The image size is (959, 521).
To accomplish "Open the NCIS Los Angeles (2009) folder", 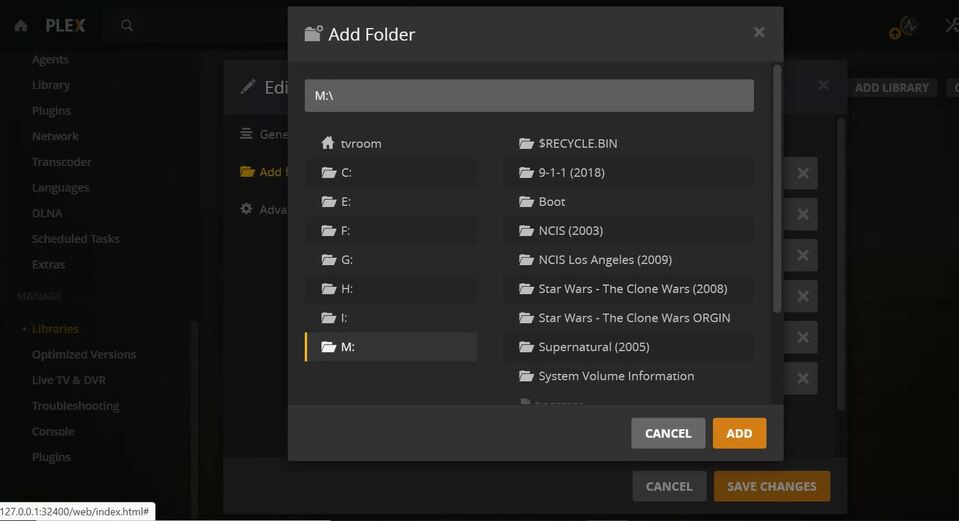I will pyautogui.click(x=628, y=259).
